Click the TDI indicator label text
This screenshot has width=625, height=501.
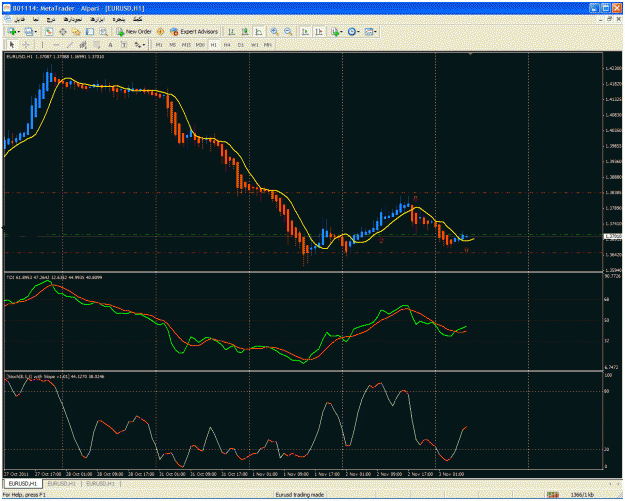(x=54, y=277)
